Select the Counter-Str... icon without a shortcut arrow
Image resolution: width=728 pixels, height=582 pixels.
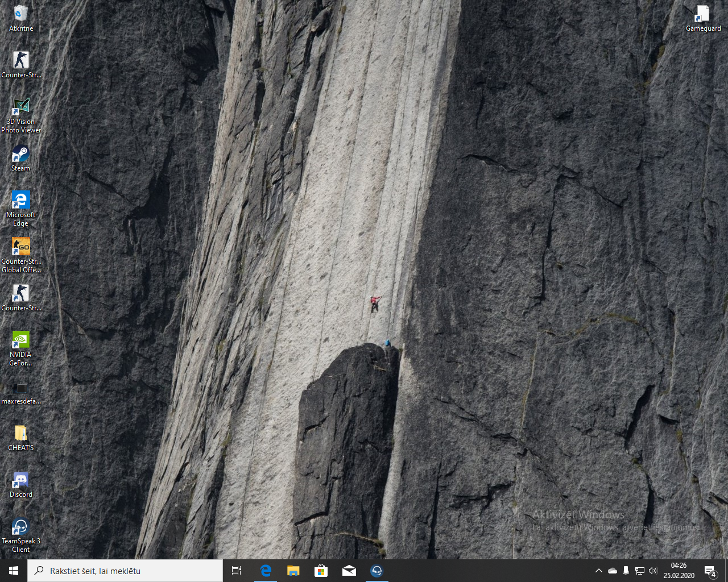[x=21, y=65]
